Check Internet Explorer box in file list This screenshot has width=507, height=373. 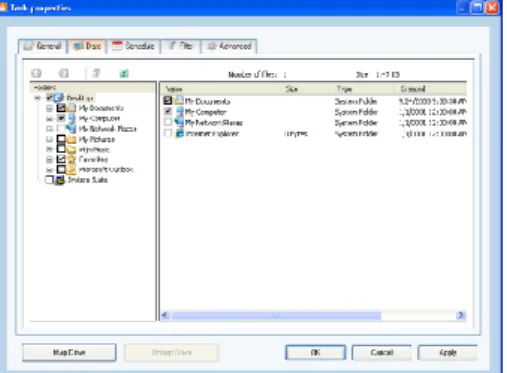coord(168,133)
